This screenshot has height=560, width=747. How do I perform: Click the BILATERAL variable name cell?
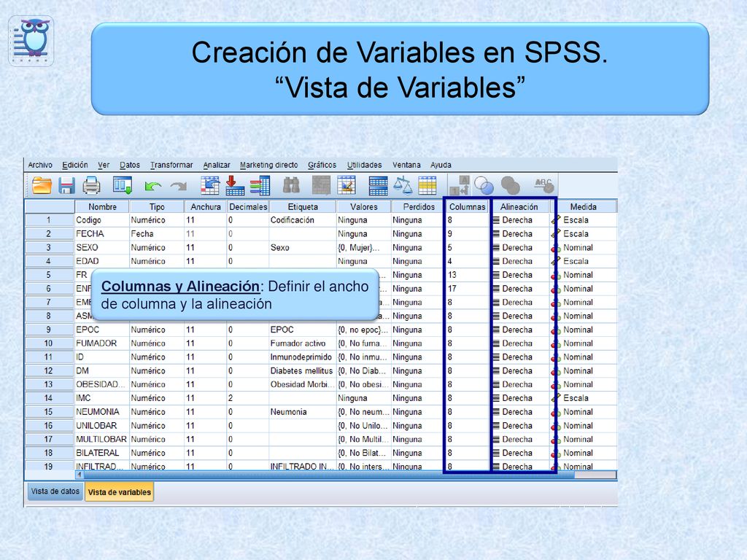[x=102, y=453]
